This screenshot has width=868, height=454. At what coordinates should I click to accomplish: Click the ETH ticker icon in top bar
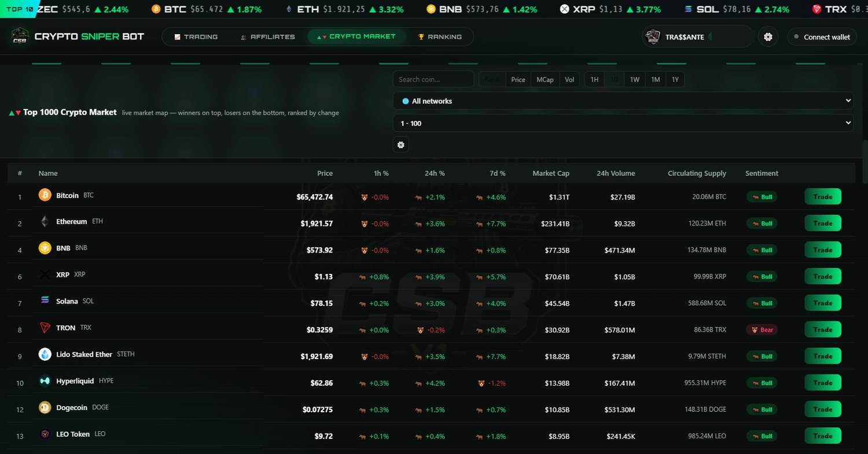[289, 9]
